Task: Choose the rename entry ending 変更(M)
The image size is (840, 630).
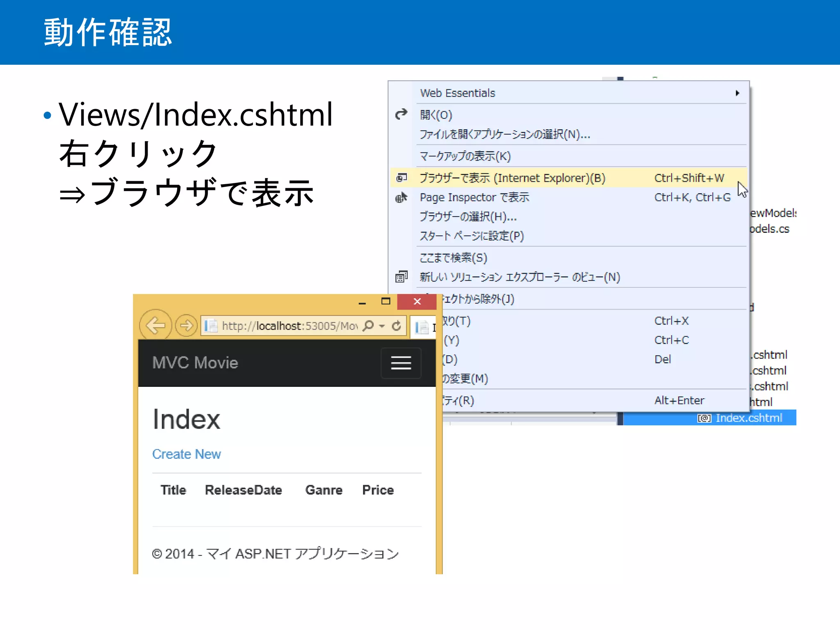Action: click(595, 379)
